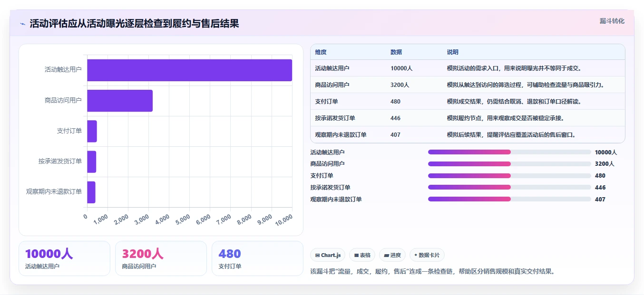Click x-axis tick 10,000
The width and height of the screenshot is (644, 295).
click(284, 219)
